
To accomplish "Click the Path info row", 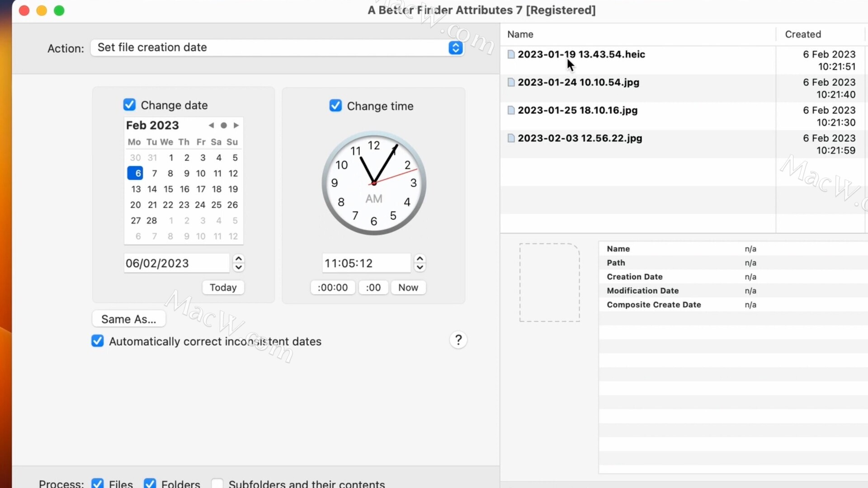I will (x=733, y=263).
